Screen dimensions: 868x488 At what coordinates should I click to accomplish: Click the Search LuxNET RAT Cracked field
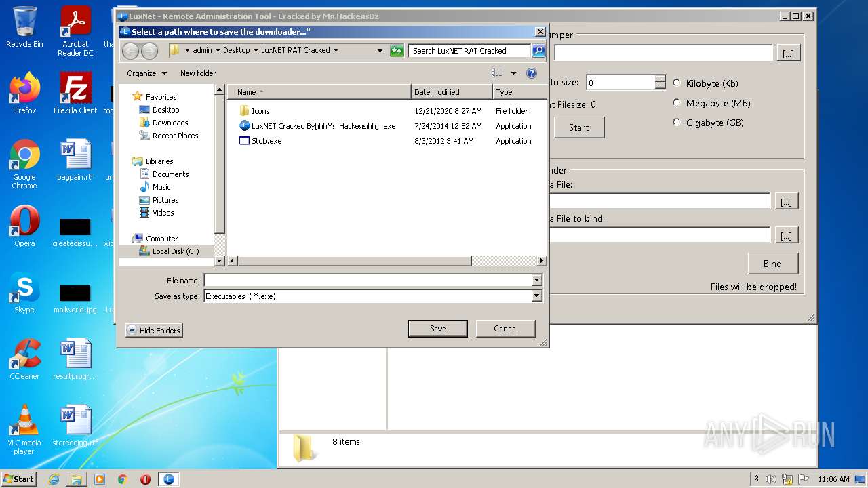click(x=470, y=51)
